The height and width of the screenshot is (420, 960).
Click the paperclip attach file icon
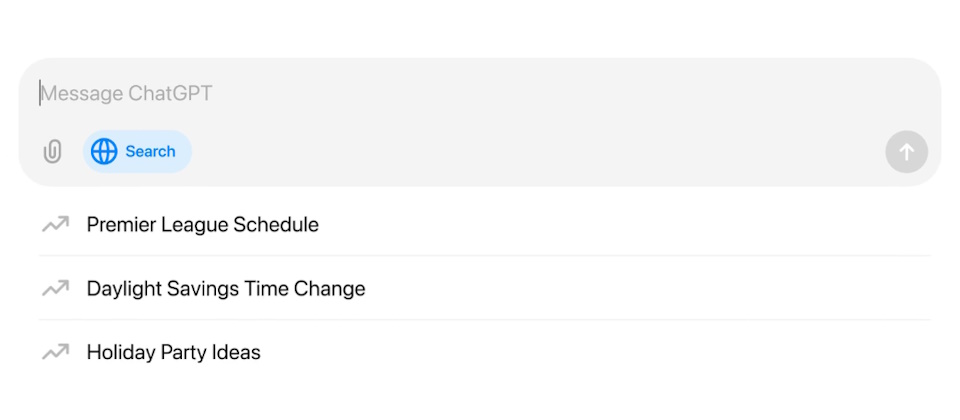click(52, 152)
